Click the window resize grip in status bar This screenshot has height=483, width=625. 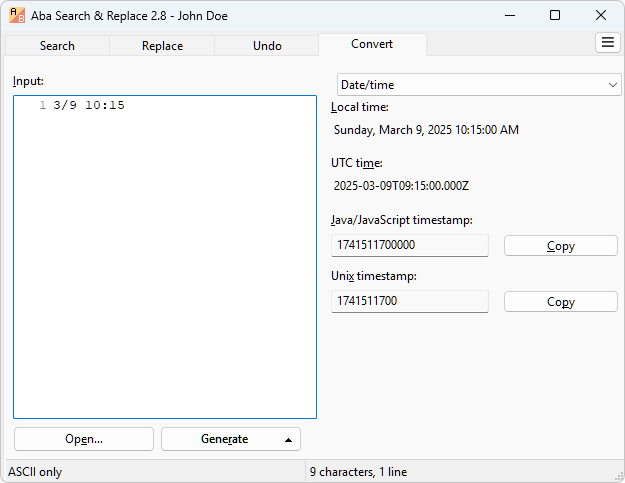point(619,476)
